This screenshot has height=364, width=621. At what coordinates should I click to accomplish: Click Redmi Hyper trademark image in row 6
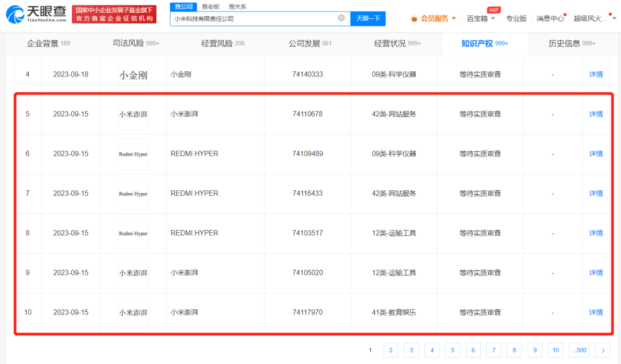pos(133,154)
